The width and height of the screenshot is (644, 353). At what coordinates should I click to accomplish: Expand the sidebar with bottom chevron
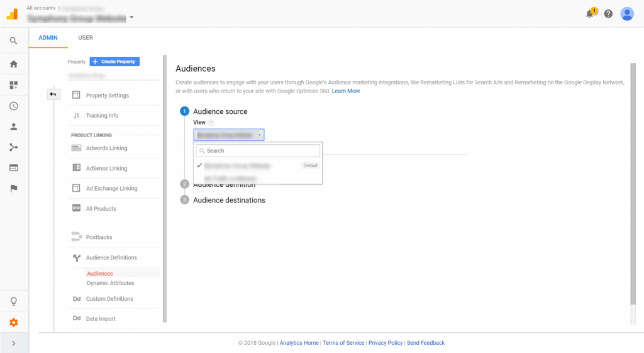pyautogui.click(x=13, y=343)
